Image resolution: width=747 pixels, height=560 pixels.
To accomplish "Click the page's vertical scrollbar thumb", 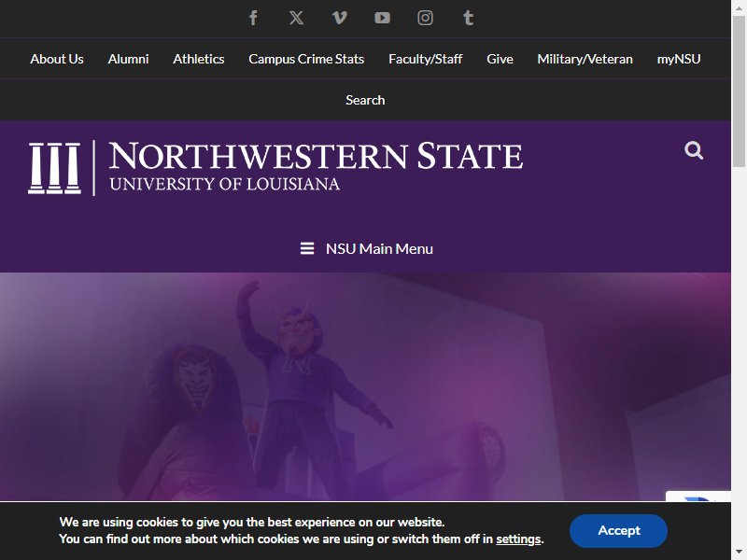I will pos(739,91).
